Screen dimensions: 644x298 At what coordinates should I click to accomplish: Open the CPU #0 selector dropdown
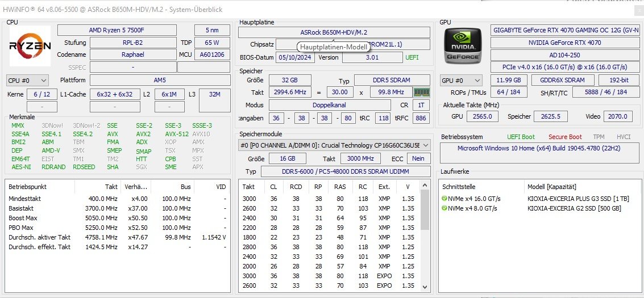pyautogui.click(x=27, y=81)
